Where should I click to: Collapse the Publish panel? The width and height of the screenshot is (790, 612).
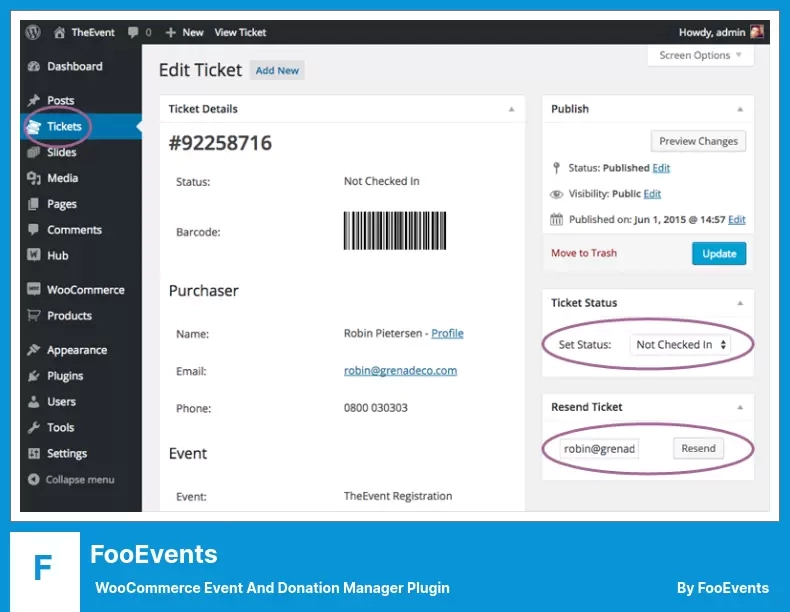740,109
